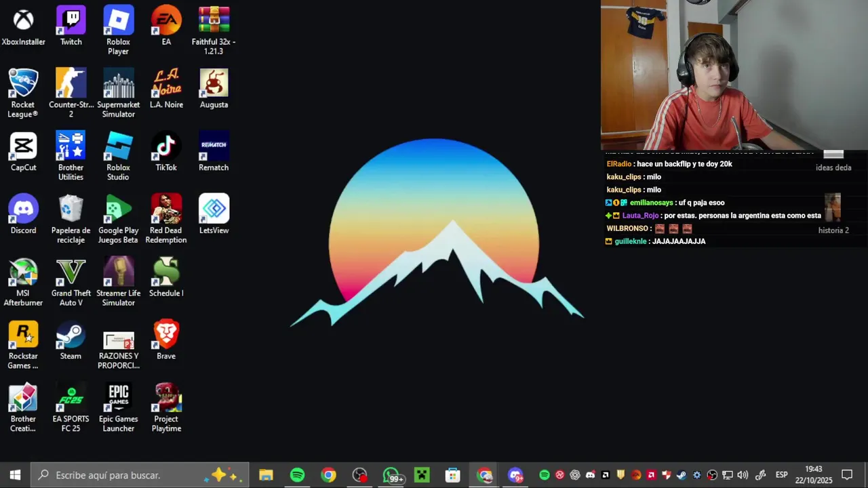Select the LetsView desktop icon
The height and width of the screenshot is (488, 868).
[x=214, y=215]
